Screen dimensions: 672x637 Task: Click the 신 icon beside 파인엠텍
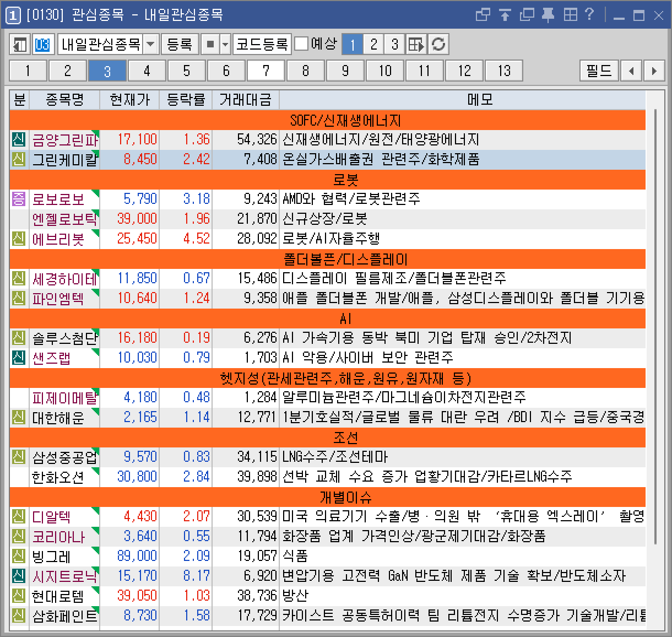pyautogui.click(x=19, y=298)
